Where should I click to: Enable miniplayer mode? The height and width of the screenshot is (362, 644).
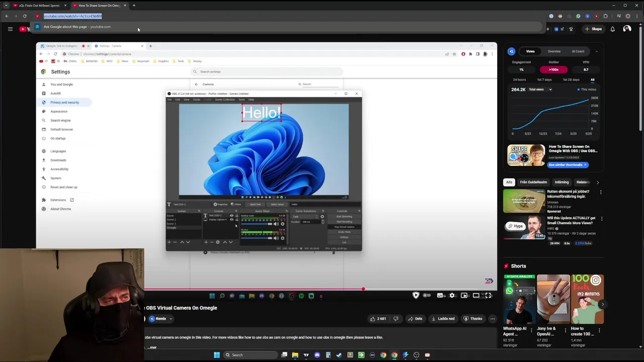coord(464,296)
